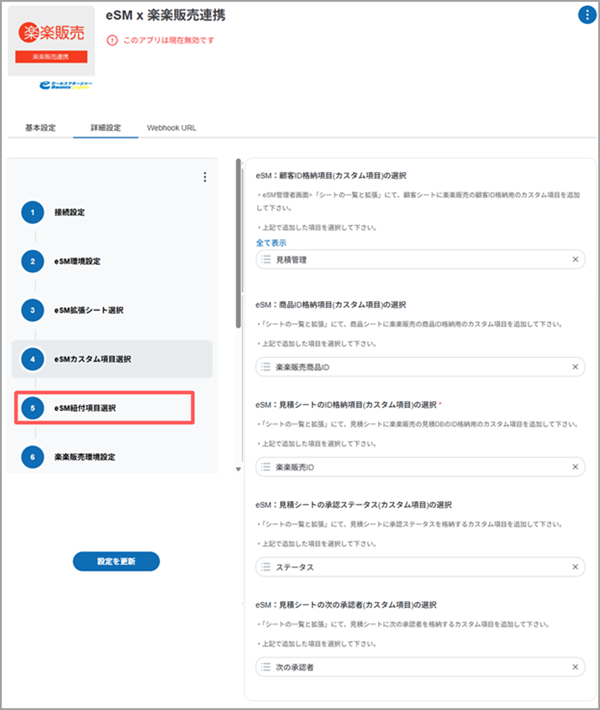Remove the 楽楽販売ID selected value

(x=575, y=467)
